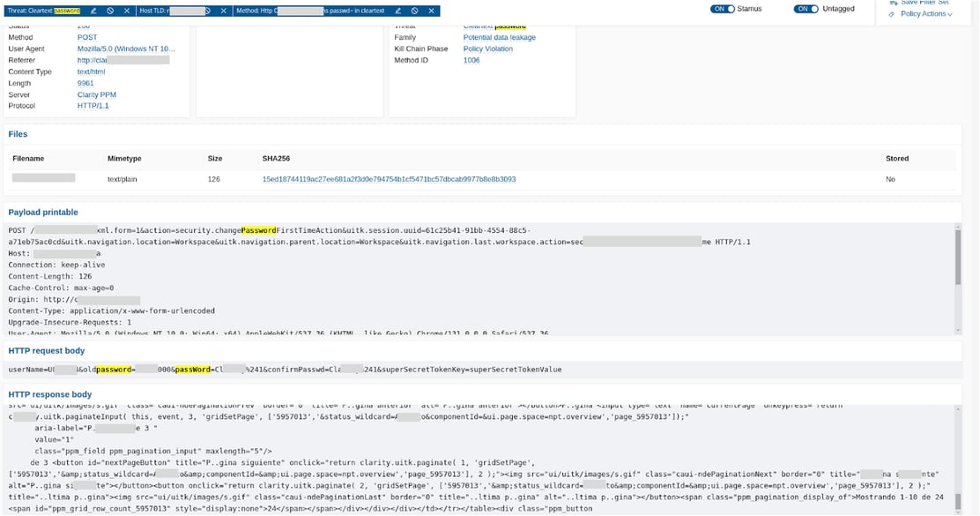
Task: Click the Size column header
Action: coord(215,159)
